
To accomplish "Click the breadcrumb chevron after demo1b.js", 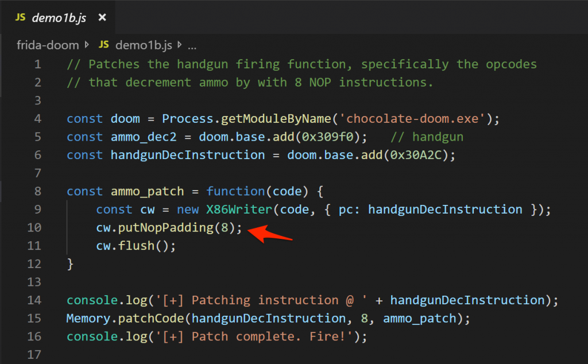I will (x=179, y=44).
